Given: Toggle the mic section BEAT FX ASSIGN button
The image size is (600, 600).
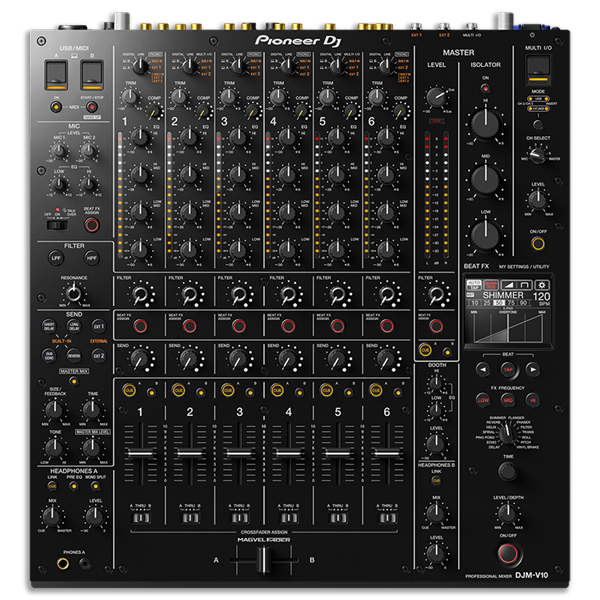Looking at the screenshot, I should tap(91, 225).
